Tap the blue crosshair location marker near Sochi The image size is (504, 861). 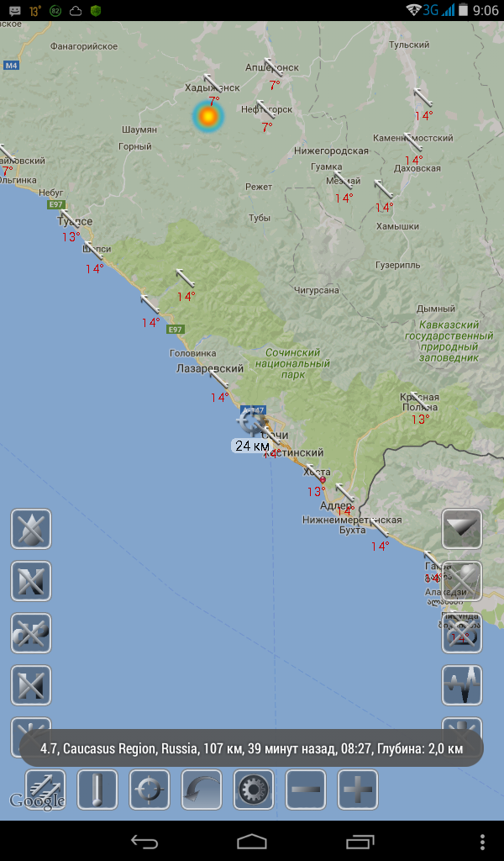(249, 420)
